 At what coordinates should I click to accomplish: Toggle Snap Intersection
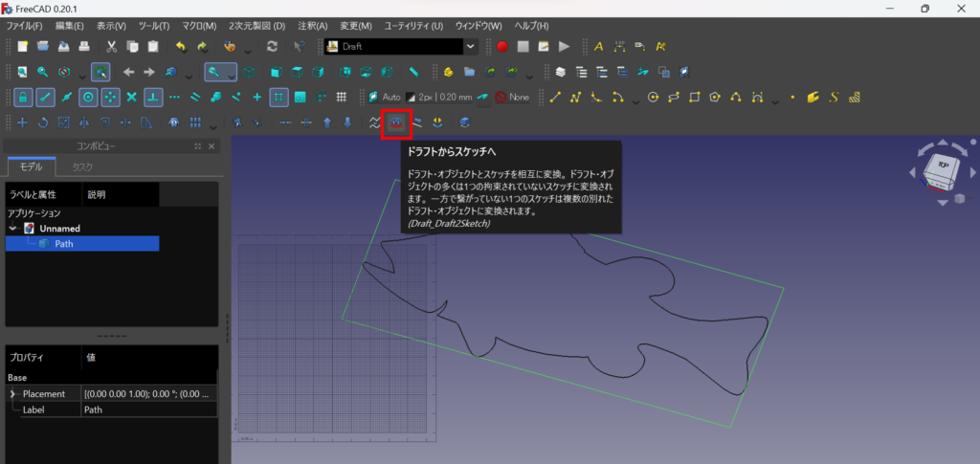point(131,98)
